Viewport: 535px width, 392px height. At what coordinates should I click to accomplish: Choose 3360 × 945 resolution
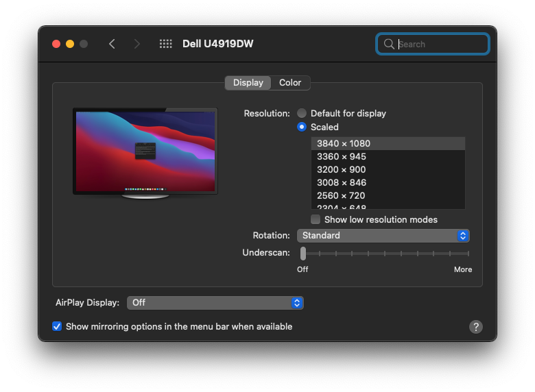(388, 156)
